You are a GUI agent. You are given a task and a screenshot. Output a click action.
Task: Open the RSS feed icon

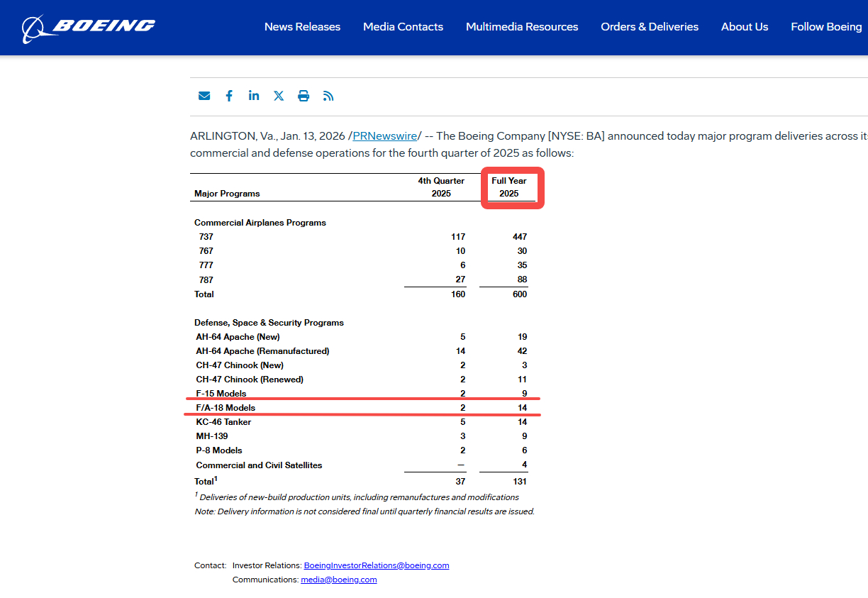(x=328, y=96)
